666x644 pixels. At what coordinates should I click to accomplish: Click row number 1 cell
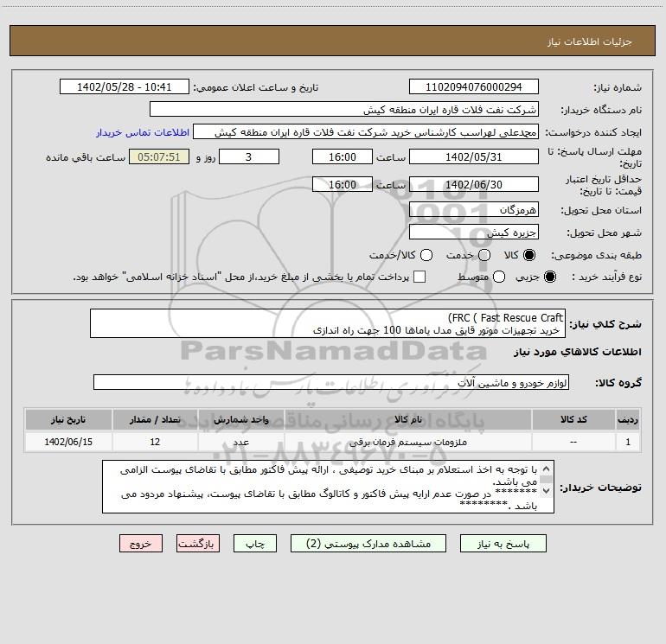(x=628, y=442)
